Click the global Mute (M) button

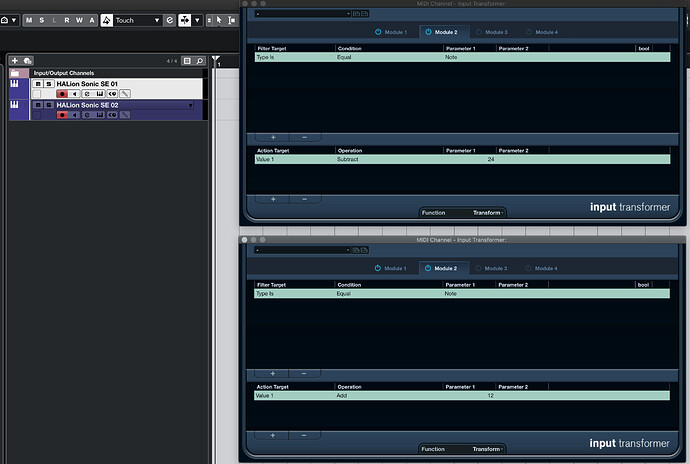pos(29,20)
